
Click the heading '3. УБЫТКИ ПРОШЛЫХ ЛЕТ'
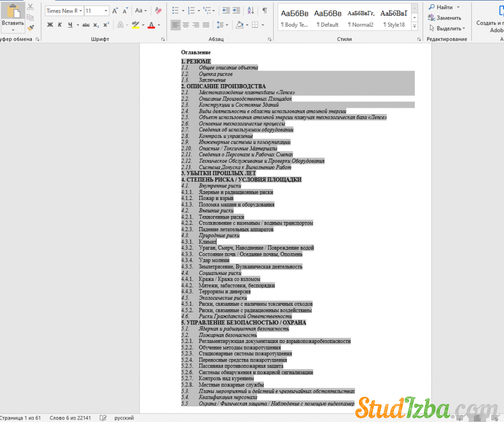[219, 173]
